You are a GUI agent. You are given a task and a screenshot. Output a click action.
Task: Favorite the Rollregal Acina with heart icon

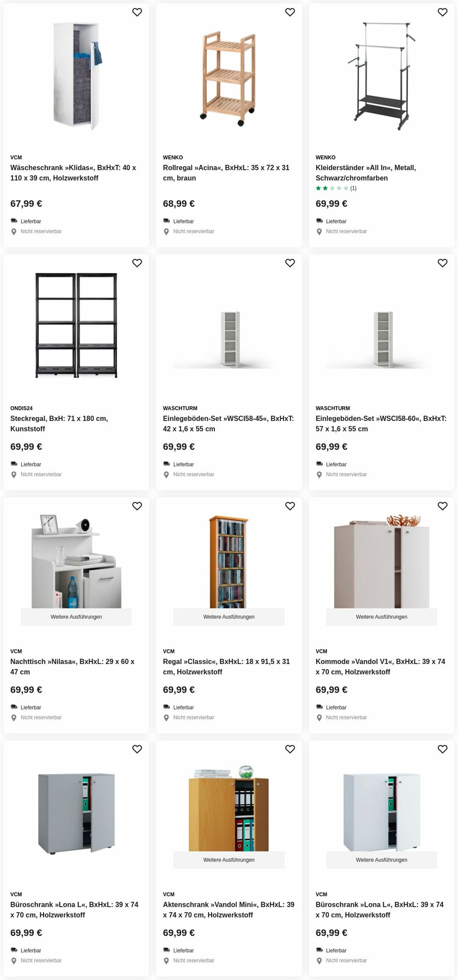pos(290,12)
